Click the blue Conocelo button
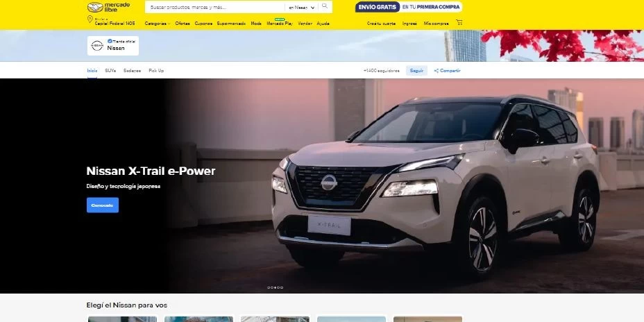Image resolution: width=644 pixels, height=322 pixels. 103,205
